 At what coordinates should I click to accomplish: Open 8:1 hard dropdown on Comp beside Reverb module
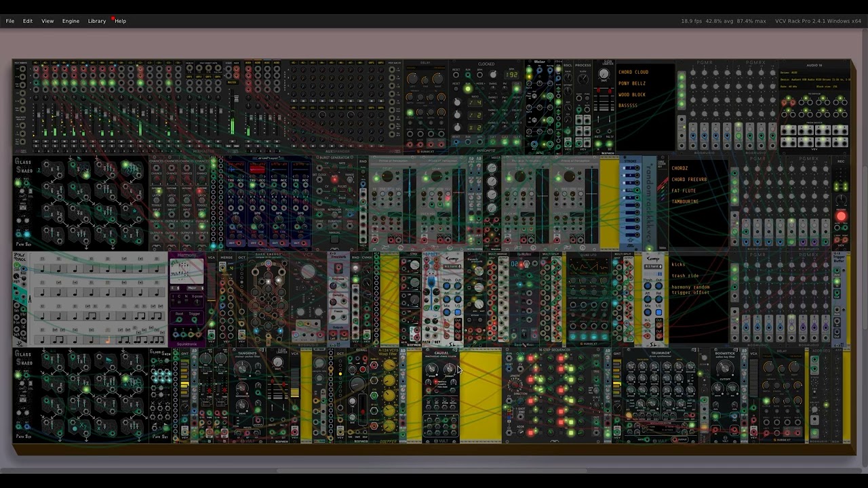(x=452, y=267)
